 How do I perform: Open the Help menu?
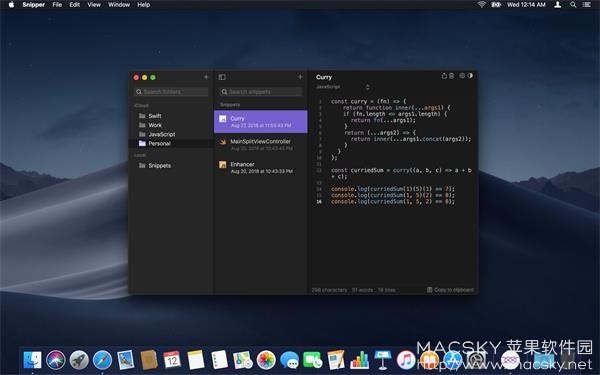[143, 5]
